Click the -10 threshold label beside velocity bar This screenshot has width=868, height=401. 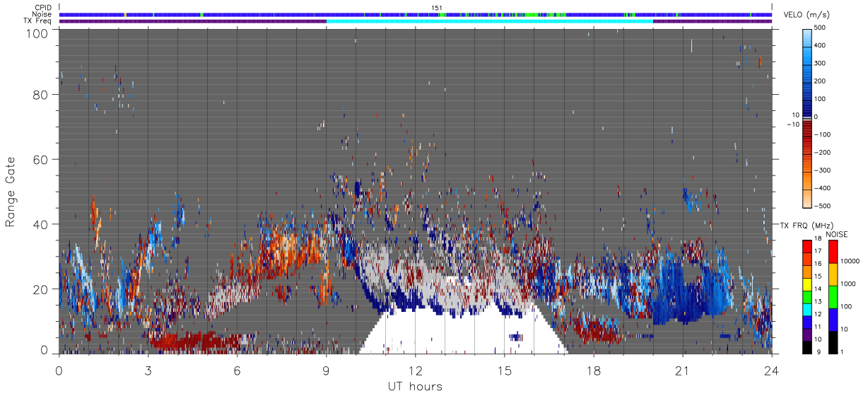click(x=794, y=124)
